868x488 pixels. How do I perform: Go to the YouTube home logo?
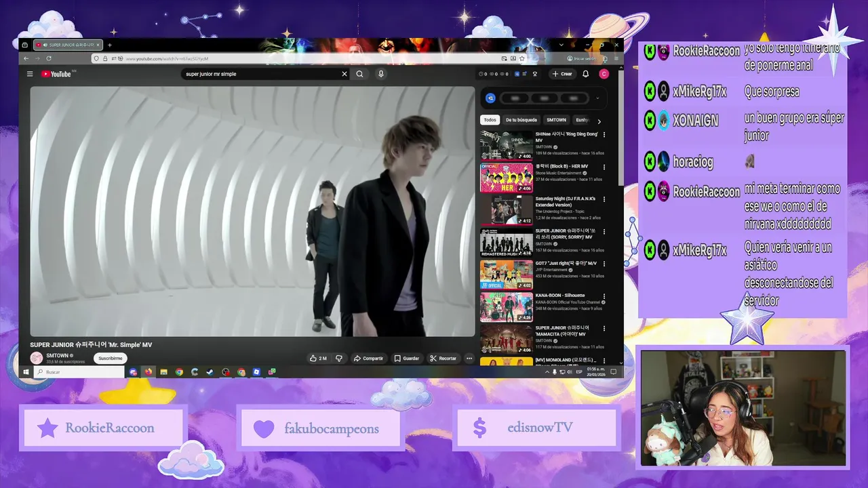(56, 74)
